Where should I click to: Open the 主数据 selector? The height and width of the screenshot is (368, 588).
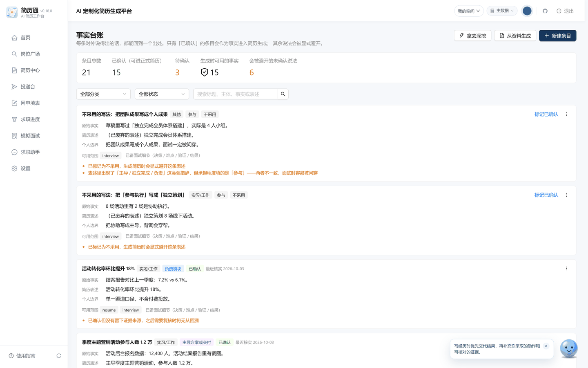pos(502,11)
